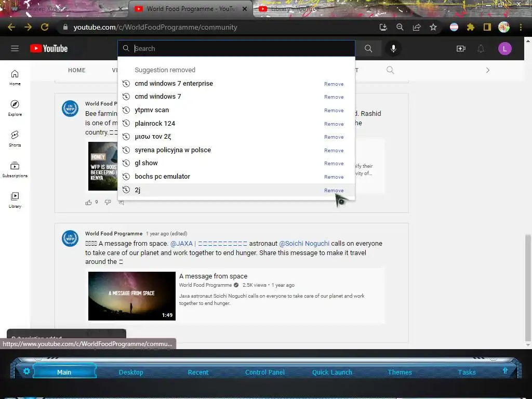The width and height of the screenshot is (532, 399).
Task: Click the page vertical scrollbar
Action: (528, 288)
